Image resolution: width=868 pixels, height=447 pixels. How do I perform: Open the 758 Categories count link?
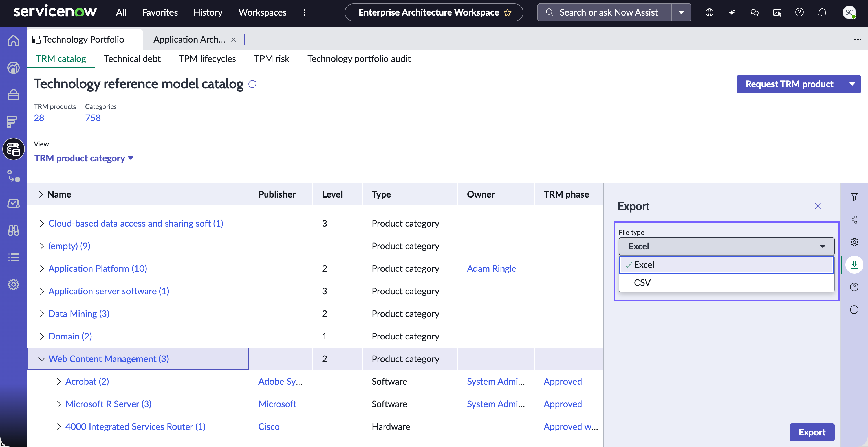pyautogui.click(x=93, y=118)
